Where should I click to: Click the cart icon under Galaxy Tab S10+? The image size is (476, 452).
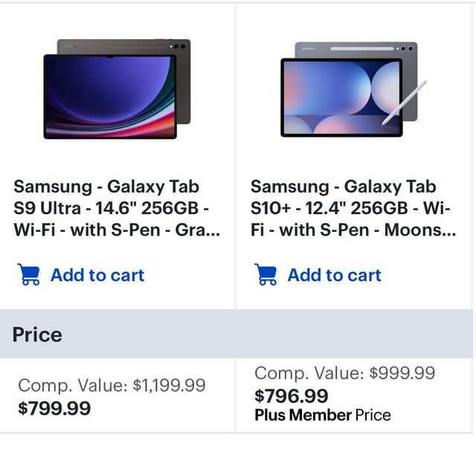coord(266,276)
